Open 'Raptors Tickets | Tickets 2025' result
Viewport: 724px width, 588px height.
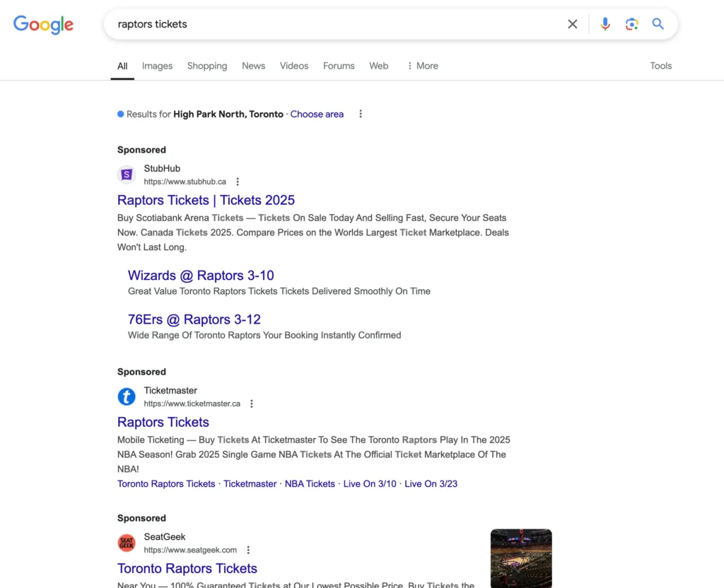click(206, 200)
